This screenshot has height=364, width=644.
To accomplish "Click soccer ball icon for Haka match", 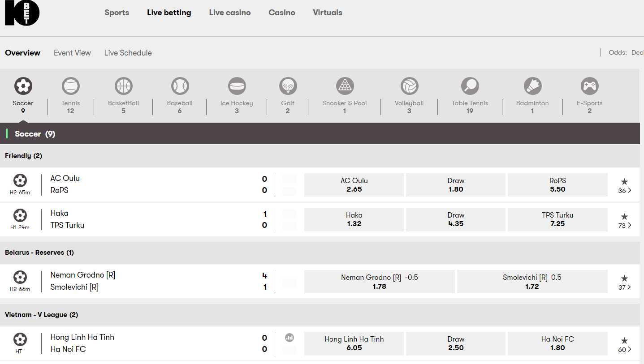I will [x=20, y=215].
